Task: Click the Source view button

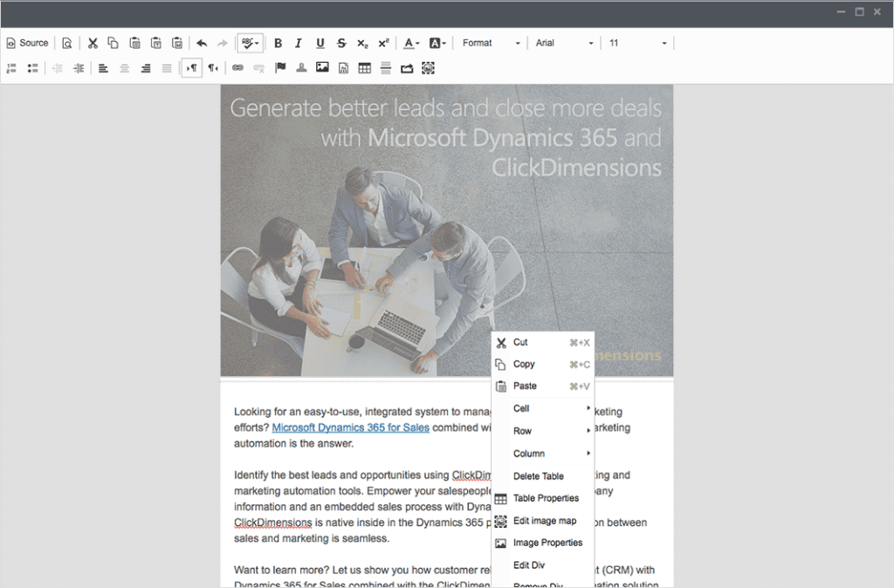Action: (27, 43)
